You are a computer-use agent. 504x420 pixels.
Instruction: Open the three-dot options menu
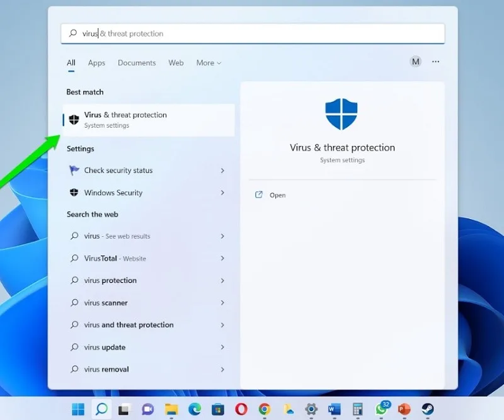(x=435, y=61)
